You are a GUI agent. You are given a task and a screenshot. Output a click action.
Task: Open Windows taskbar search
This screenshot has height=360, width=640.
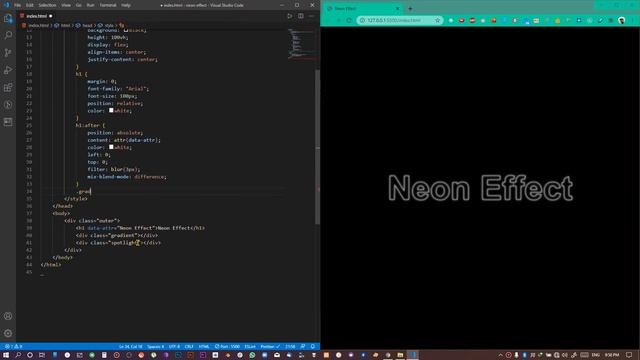click(18, 355)
